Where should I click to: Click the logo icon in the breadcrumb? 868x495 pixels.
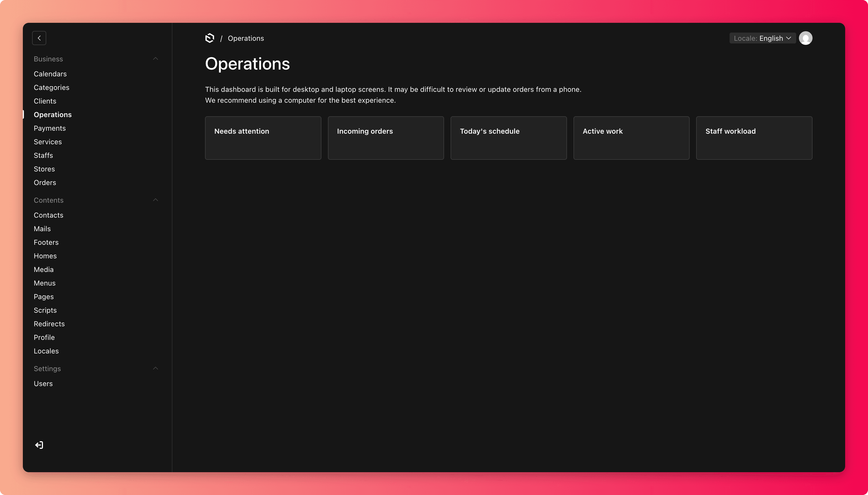pos(210,38)
